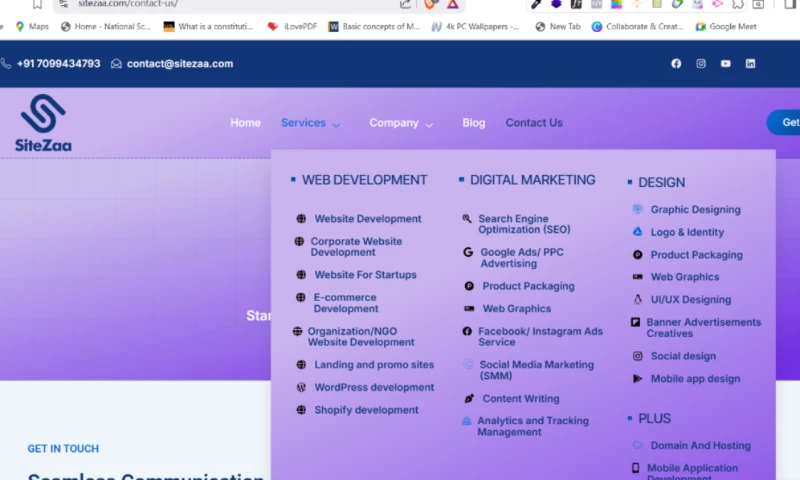Screen dimensions: 800x480
Task: Select Website Development link
Action: [x=367, y=219]
